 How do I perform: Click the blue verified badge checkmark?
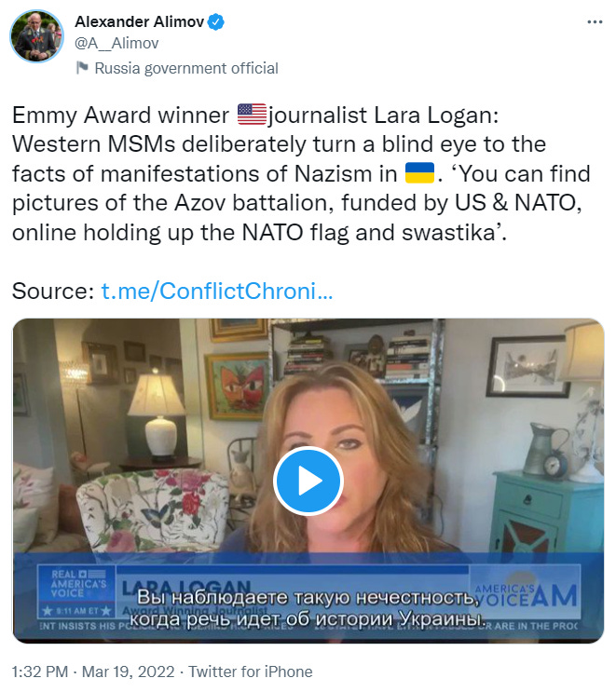(x=216, y=21)
